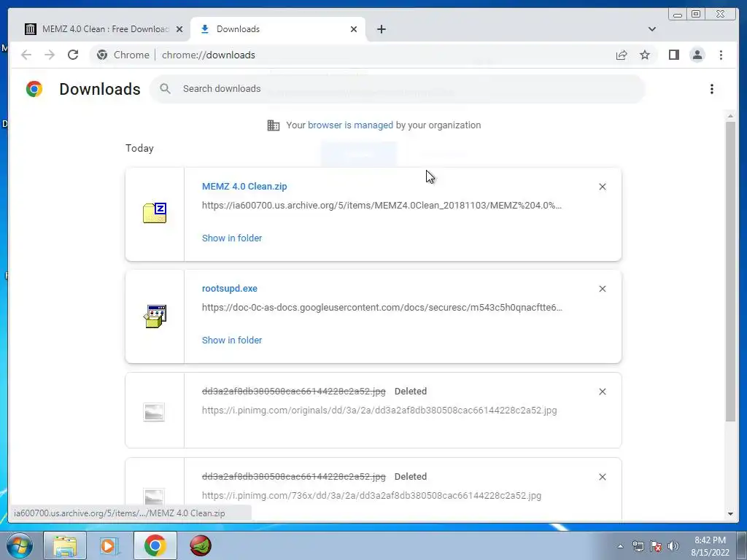Bookmark this page with the star icon
747x560 pixels.
coord(645,55)
